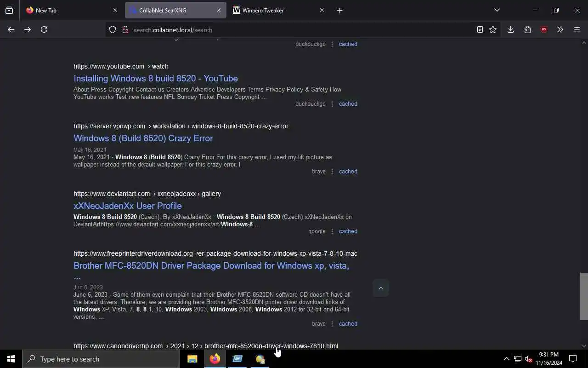
Task: Open cached link of YouTube result
Action: pos(348,104)
